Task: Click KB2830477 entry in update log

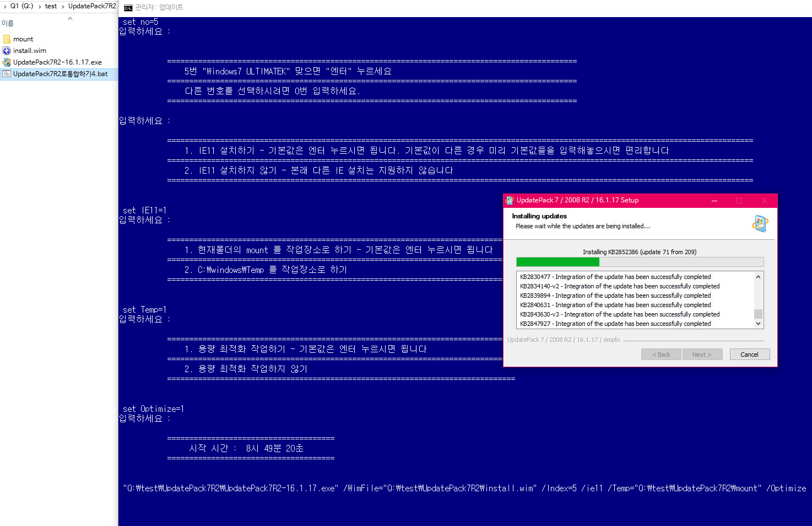Action: tap(615, 277)
